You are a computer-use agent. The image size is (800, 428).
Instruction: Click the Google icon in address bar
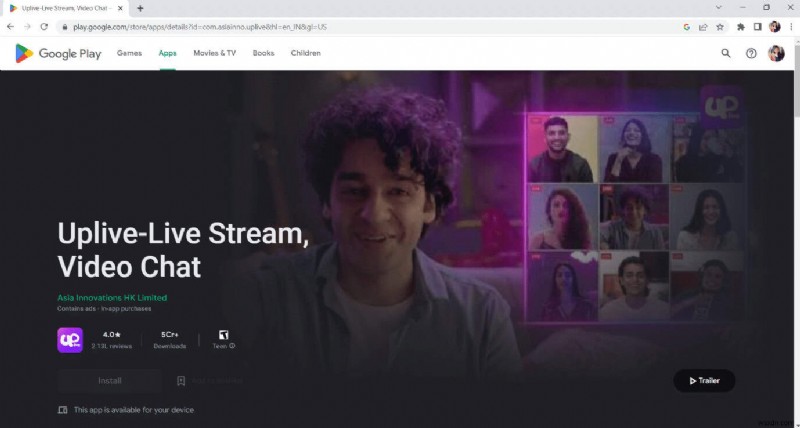click(686, 27)
